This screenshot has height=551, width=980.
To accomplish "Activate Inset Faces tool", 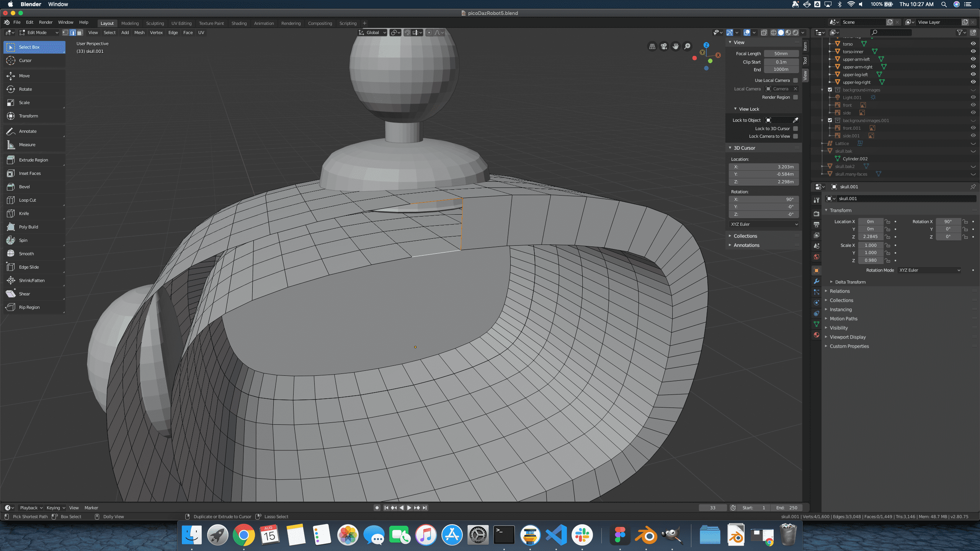I will coord(34,173).
